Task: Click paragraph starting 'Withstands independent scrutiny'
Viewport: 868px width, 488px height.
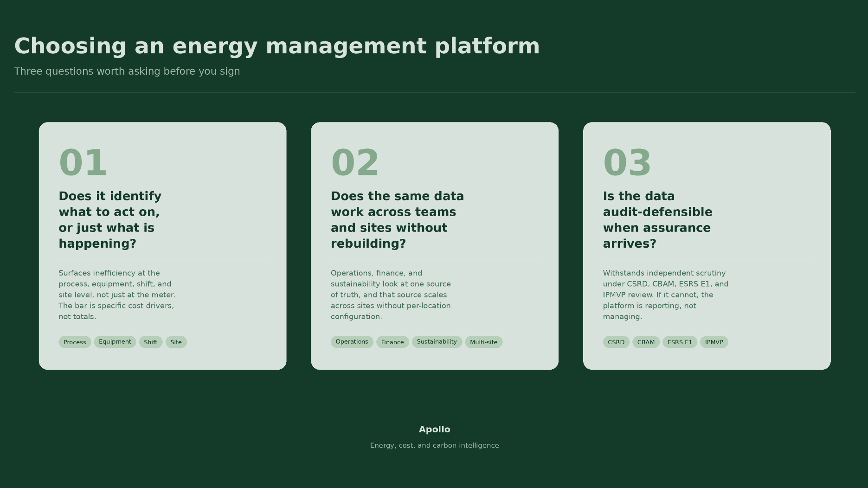Action: (x=666, y=295)
